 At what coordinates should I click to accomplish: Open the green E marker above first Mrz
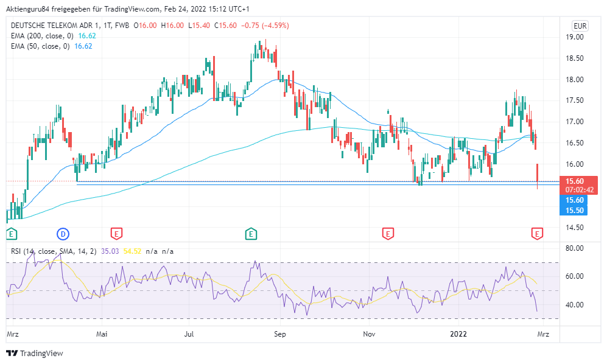12,234
